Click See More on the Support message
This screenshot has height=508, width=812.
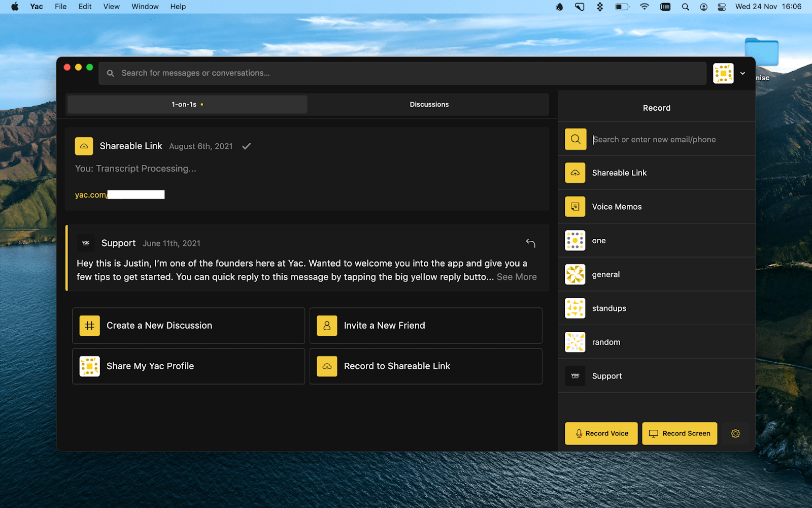[517, 277]
